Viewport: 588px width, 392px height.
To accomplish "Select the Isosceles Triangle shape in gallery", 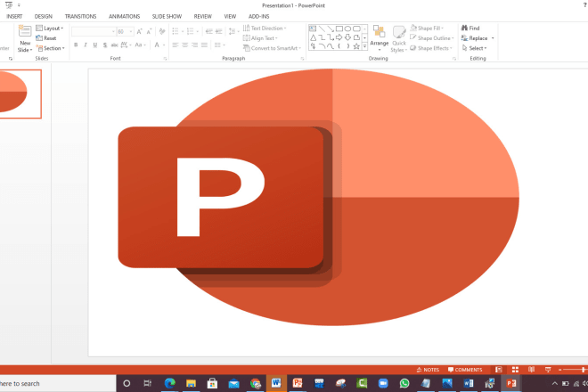I will click(x=313, y=37).
